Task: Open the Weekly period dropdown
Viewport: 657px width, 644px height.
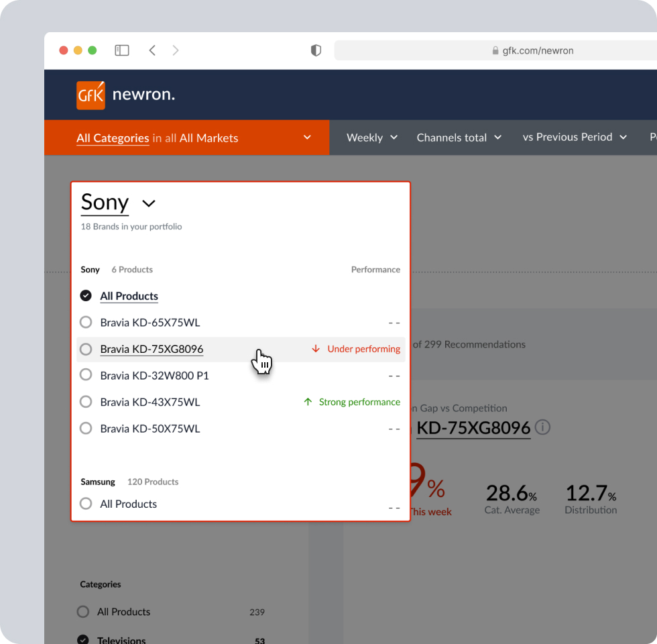Action: [372, 138]
